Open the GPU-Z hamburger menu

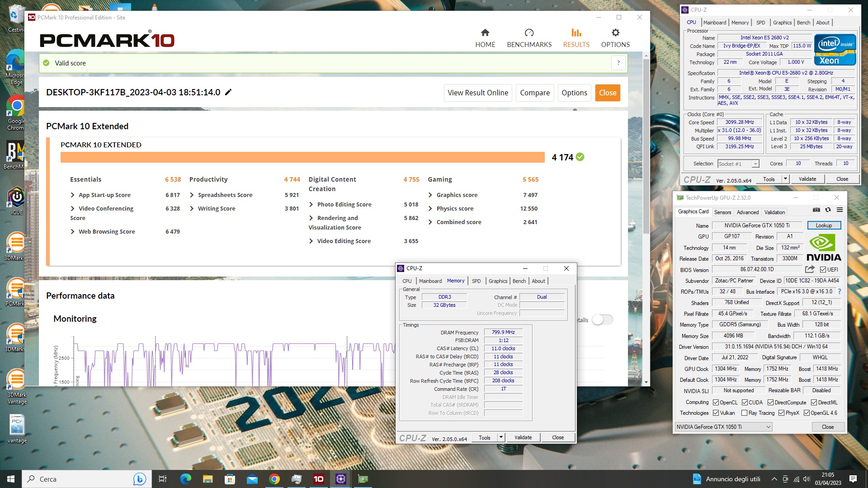840,210
